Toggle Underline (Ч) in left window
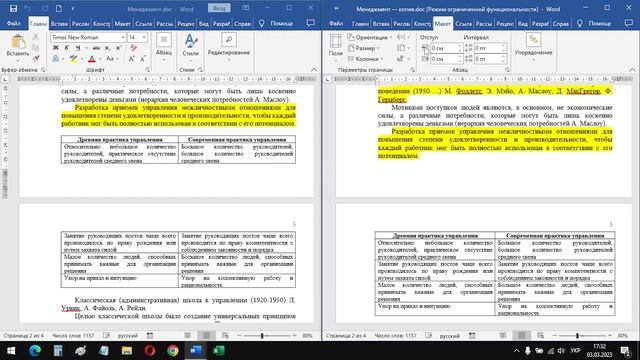640x360 pixels. coord(78,48)
